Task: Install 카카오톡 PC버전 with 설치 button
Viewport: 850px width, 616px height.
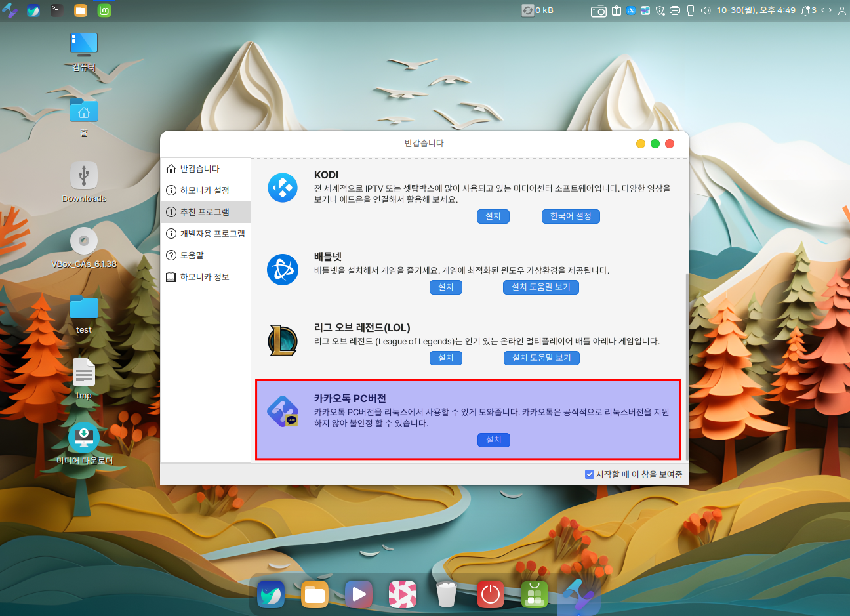Action: pyautogui.click(x=493, y=440)
